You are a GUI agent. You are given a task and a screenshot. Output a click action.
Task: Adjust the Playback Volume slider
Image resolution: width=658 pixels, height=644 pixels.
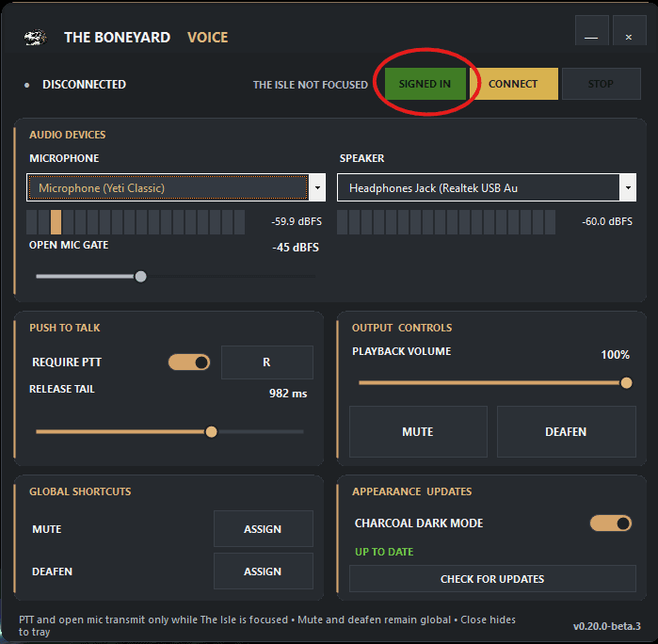point(626,383)
